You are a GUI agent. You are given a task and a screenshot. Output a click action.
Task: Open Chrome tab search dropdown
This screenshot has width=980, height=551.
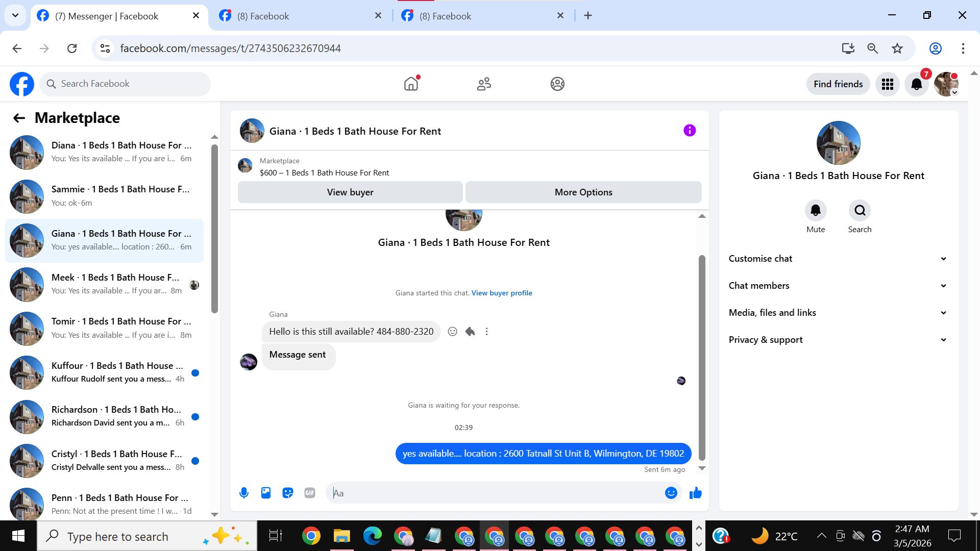pos(15,15)
